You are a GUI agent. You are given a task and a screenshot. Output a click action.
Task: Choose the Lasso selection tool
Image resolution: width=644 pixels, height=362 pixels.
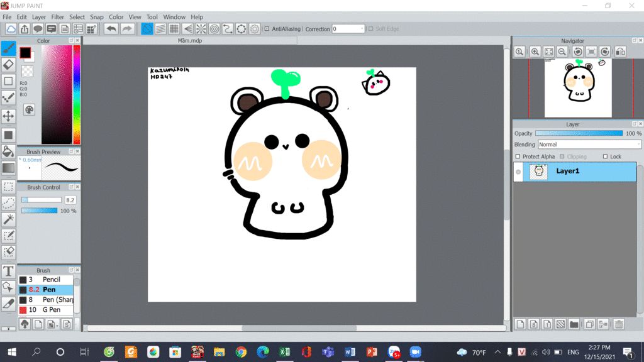[x=8, y=203]
